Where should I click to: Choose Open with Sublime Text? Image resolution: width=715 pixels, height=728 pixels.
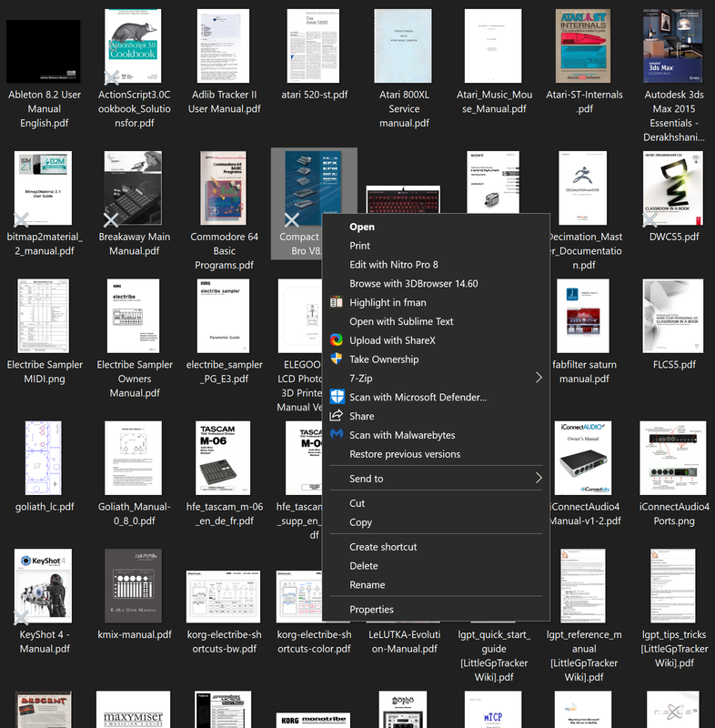click(x=401, y=321)
